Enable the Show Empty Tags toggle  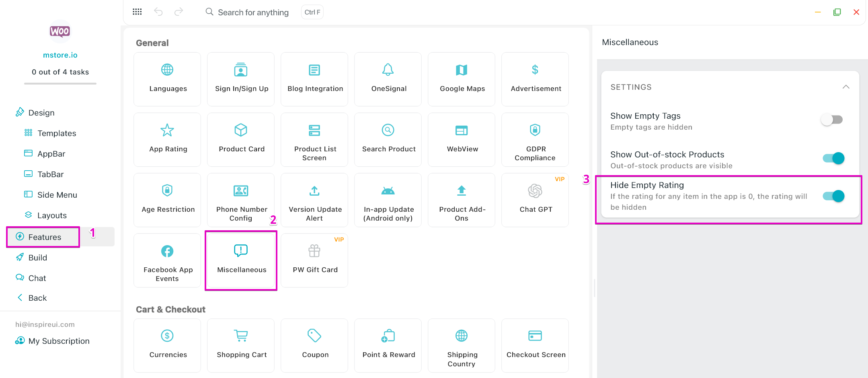pos(832,120)
